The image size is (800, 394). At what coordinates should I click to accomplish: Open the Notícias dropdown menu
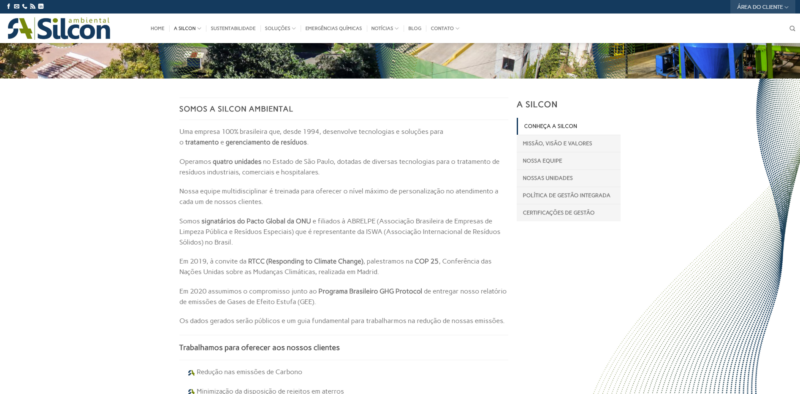pos(385,29)
